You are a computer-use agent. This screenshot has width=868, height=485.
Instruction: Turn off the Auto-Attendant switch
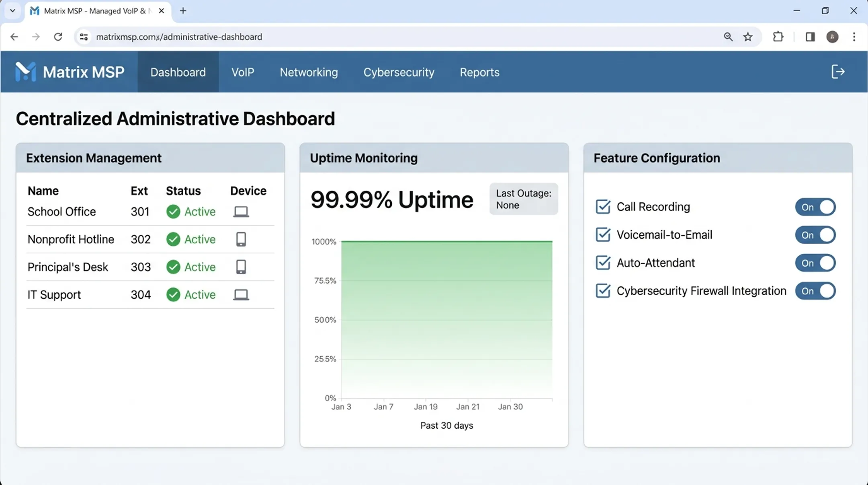pos(815,263)
